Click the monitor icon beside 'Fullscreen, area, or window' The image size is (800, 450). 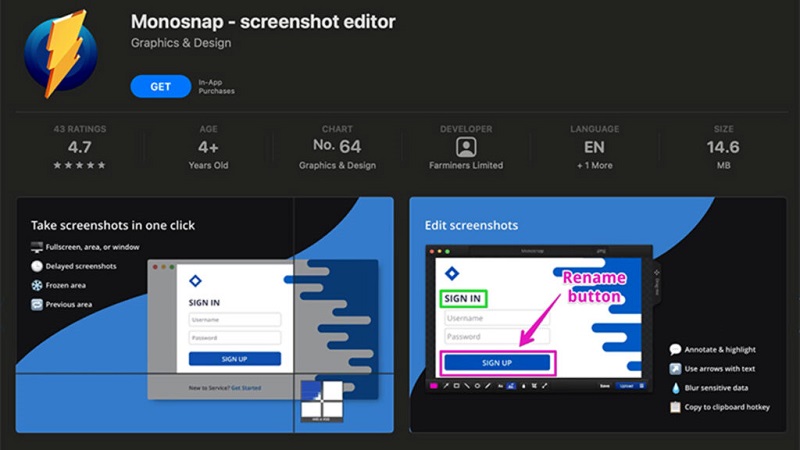(x=37, y=247)
